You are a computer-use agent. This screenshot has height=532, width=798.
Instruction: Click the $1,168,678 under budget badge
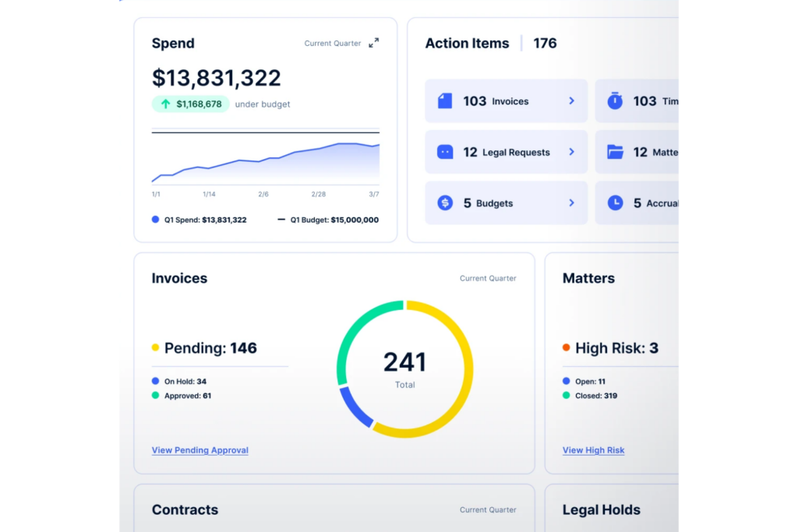pos(190,104)
